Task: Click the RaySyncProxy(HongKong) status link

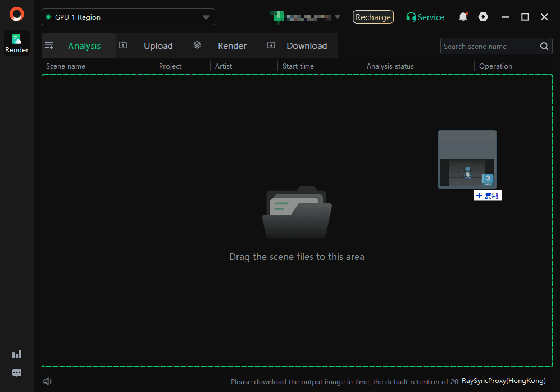Action: click(503, 381)
